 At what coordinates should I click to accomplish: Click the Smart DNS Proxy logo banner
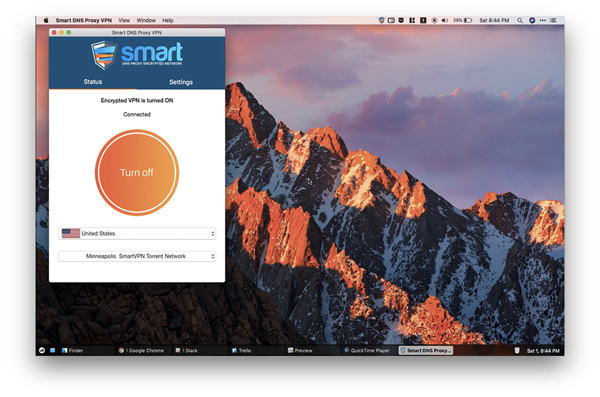pyautogui.click(x=137, y=55)
